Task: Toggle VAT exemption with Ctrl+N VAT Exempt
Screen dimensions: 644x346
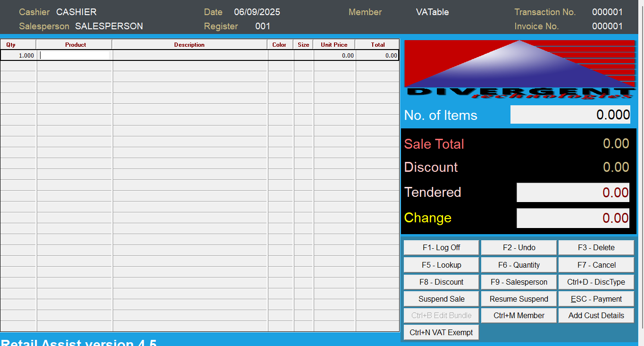Action: tap(441, 332)
